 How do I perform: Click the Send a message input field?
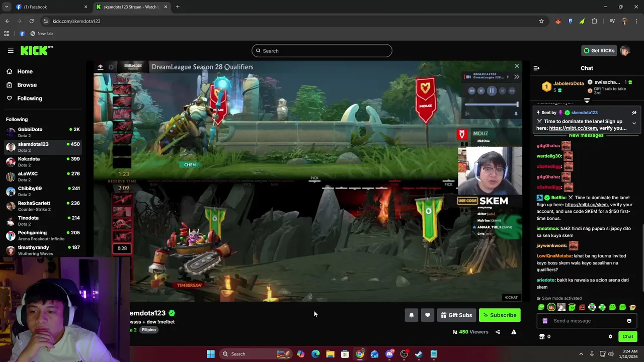586,321
